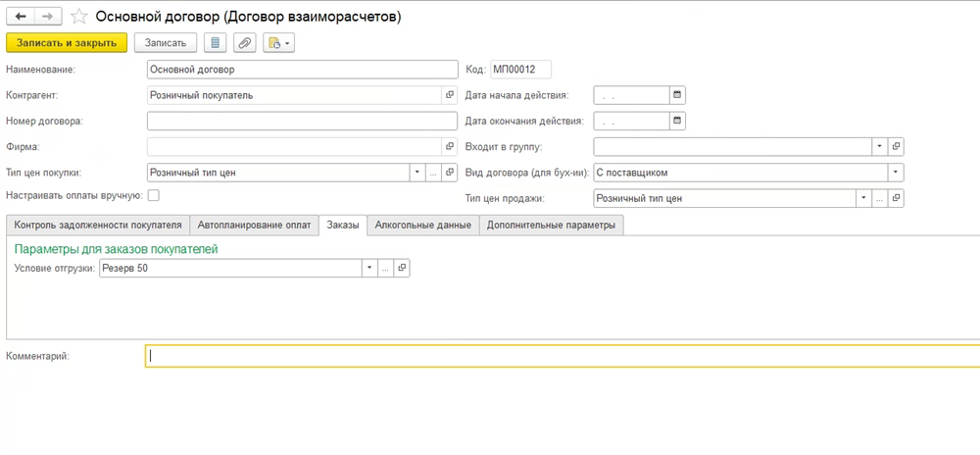Open the Автопланирование оплат tab
The image size is (980, 455).
254,225
